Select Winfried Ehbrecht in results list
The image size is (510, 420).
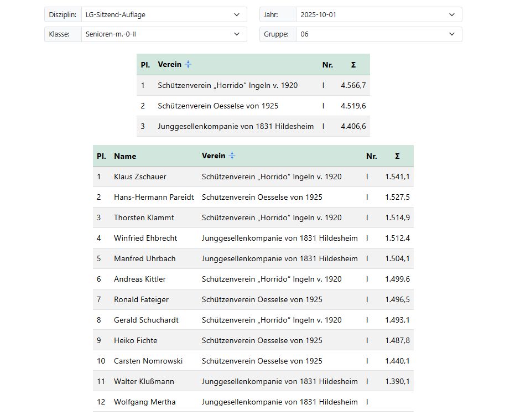click(145, 238)
